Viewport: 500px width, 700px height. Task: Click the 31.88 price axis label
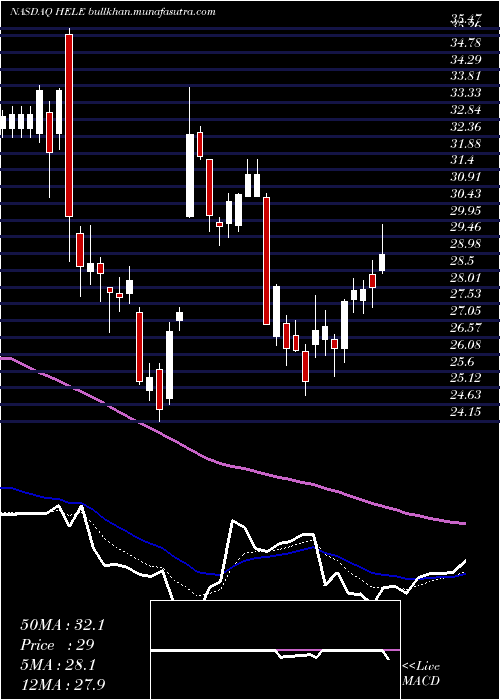[x=466, y=144]
